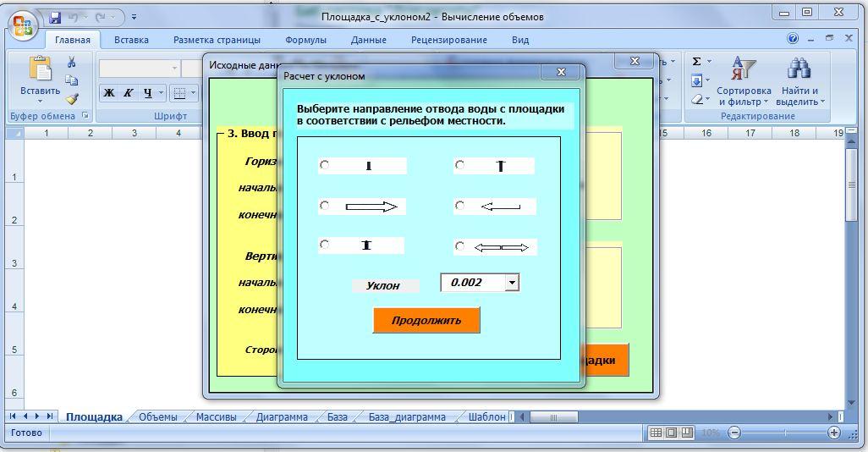Expand the underline style arrow
Viewport: 868px width, 452px height.
click(161, 92)
